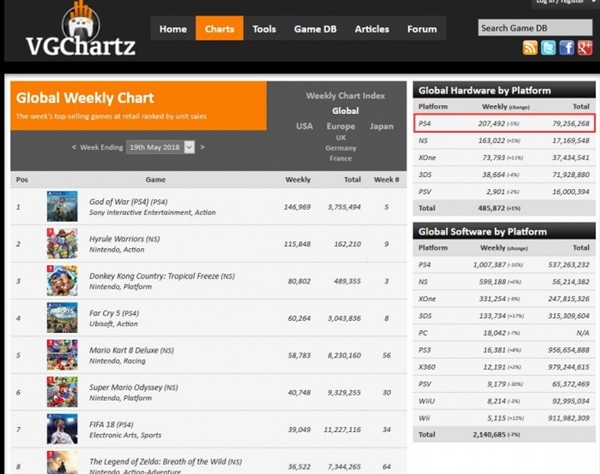Click Mario Kart total sales 8,230,160
The width and height of the screenshot is (600, 474).
[x=344, y=355]
